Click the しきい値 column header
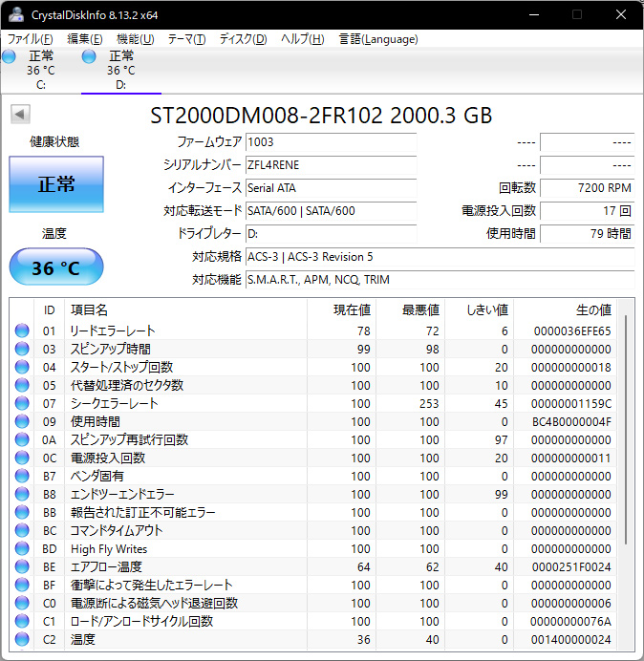The height and width of the screenshot is (661, 644). (479, 310)
